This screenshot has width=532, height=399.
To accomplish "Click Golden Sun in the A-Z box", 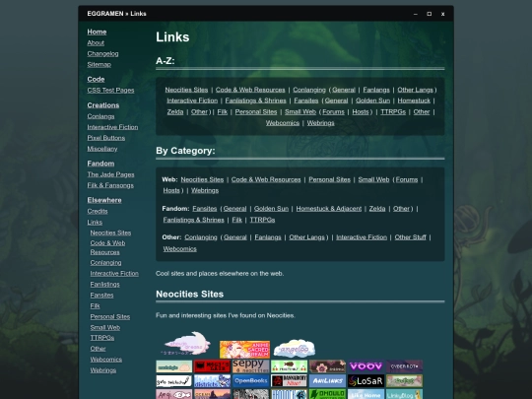I will pyautogui.click(x=372, y=100).
